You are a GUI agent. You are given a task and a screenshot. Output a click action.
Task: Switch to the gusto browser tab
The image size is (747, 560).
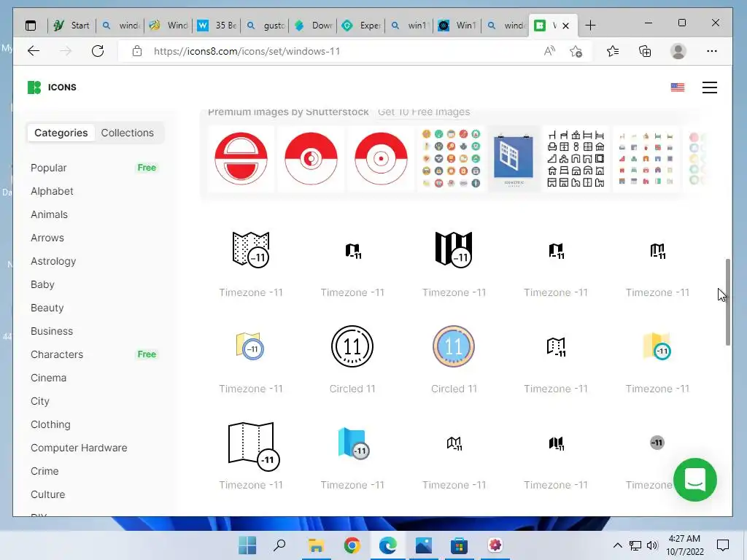coord(266,26)
